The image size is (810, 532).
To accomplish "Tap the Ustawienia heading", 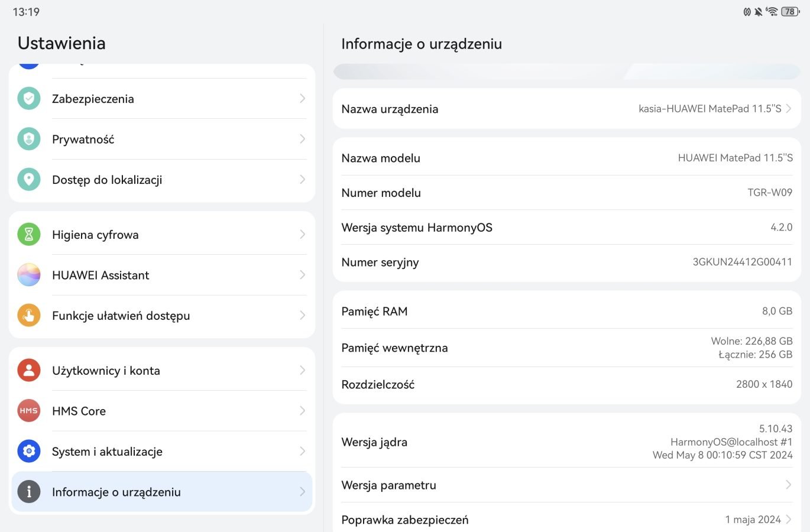I will (61, 43).
